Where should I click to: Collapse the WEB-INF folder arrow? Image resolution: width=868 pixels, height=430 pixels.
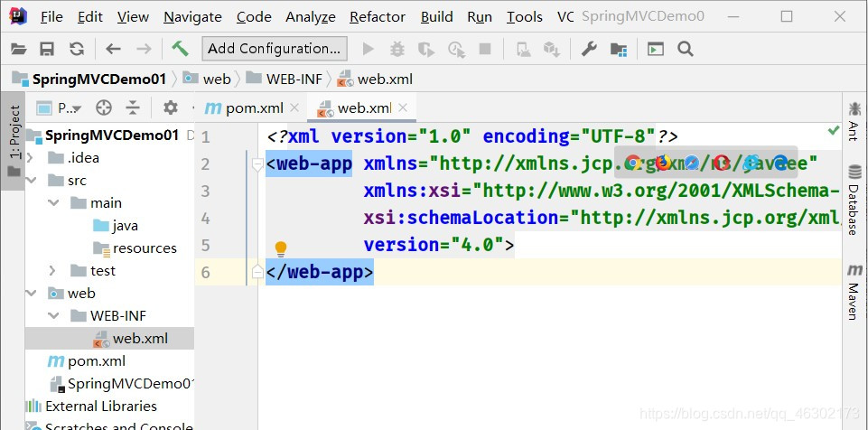tap(53, 316)
